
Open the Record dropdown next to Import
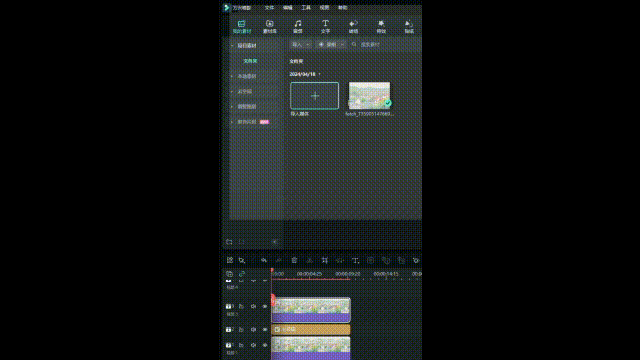click(331, 44)
